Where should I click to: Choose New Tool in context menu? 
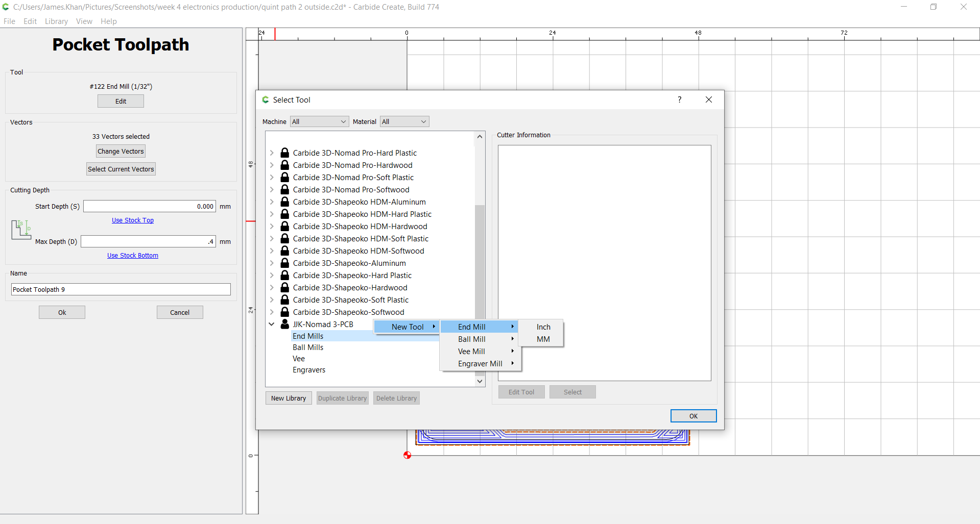click(407, 327)
